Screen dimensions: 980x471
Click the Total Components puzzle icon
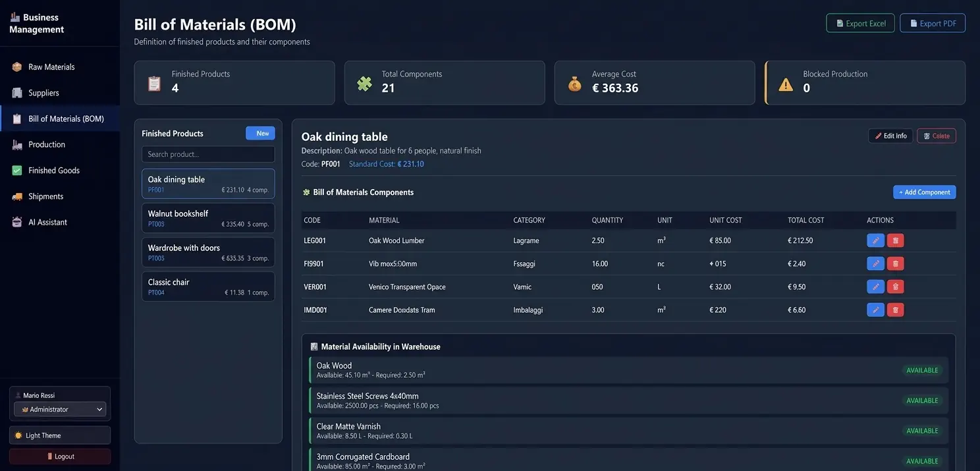click(x=364, y=84)
